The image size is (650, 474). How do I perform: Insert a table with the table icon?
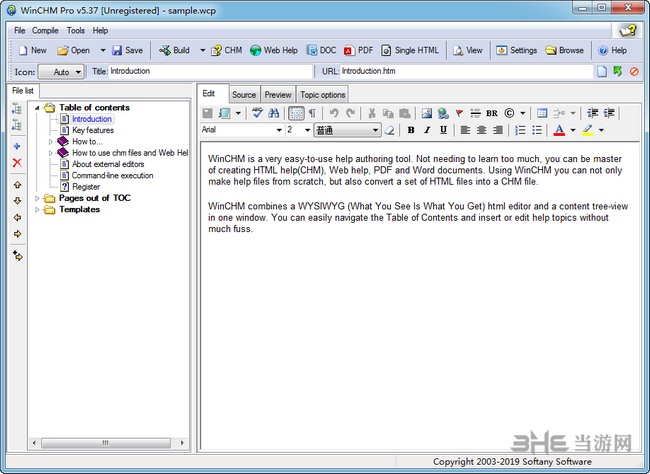tap(542, 113)
